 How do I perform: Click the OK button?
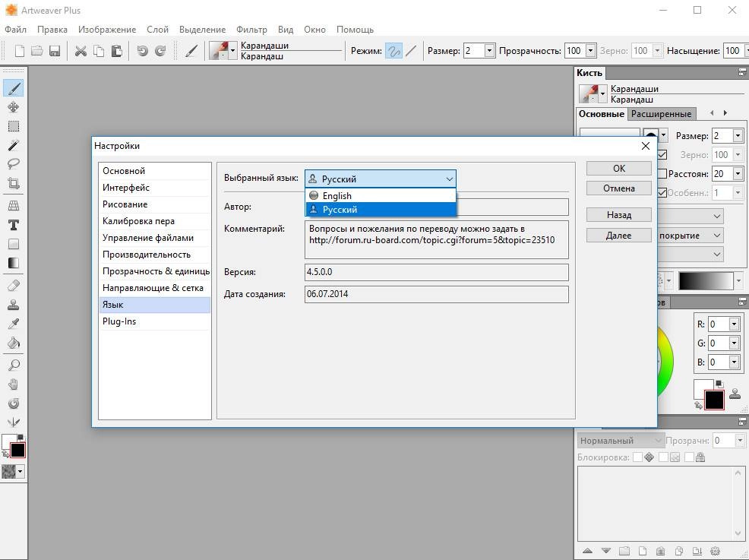click(x=618, y=168)
